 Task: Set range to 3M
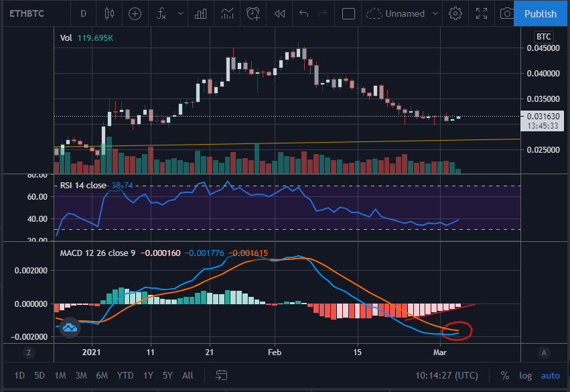[80, 375]
